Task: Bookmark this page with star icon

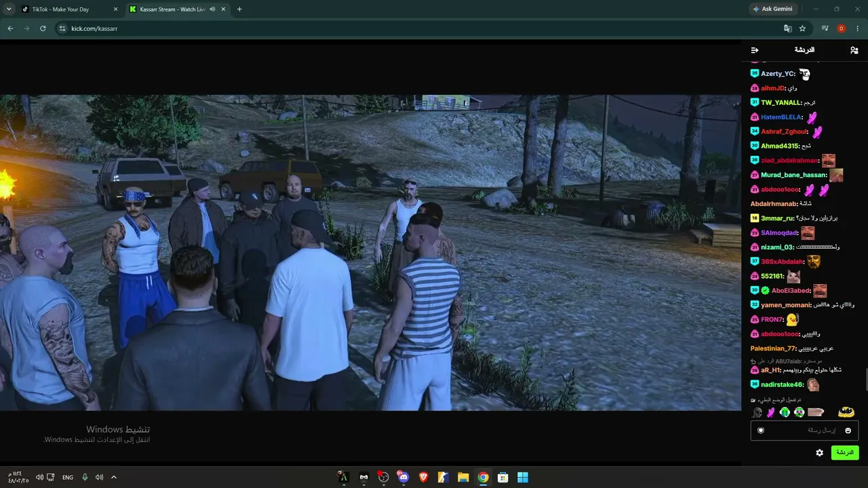Action: [x=802, y=28]
